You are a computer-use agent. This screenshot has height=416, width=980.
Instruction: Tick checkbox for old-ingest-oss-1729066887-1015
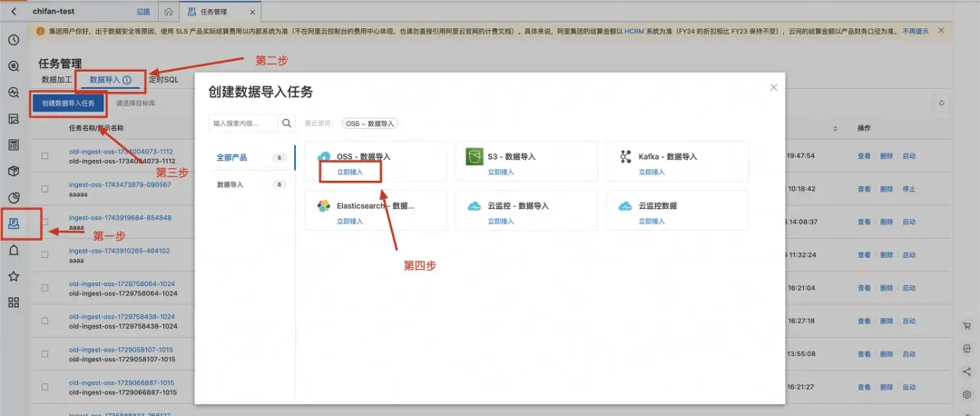(45, 387)
